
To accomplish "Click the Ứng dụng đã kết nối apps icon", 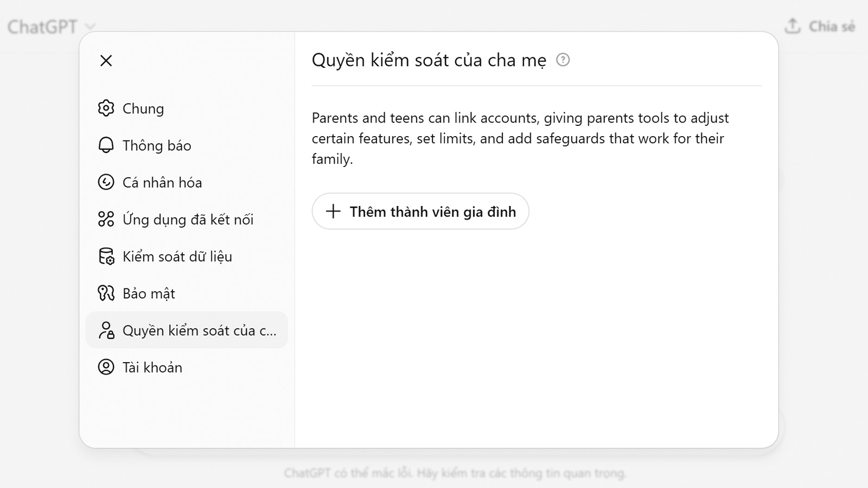I will click(106, 219).
